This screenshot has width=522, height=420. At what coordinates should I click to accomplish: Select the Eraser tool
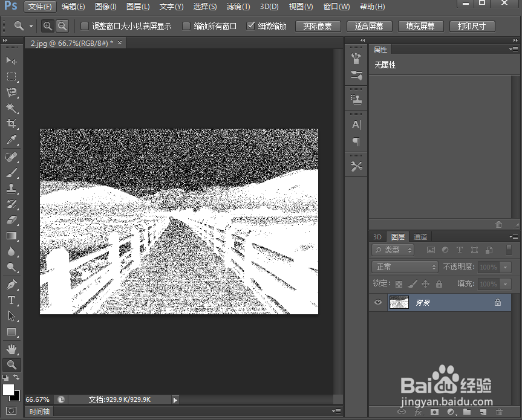[11, 220]
